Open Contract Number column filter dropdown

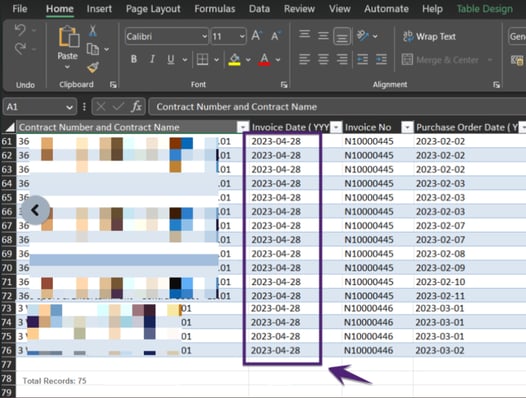tap(242, 128)
